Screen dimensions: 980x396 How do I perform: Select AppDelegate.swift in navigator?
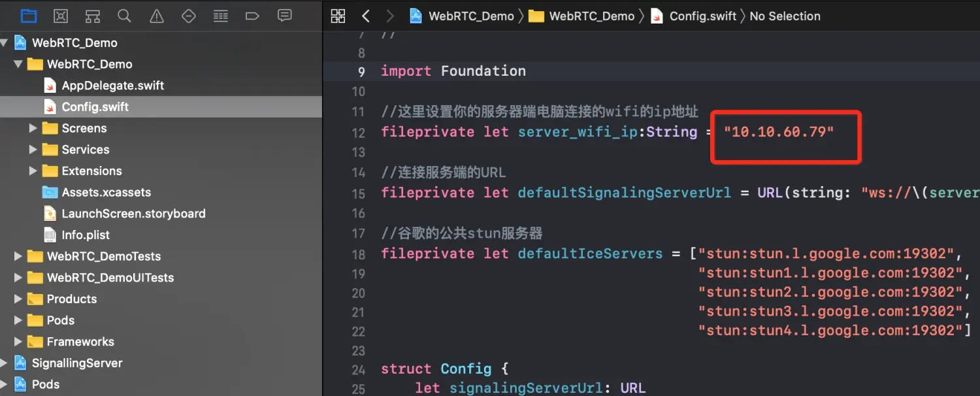click(x=112, y=86)
